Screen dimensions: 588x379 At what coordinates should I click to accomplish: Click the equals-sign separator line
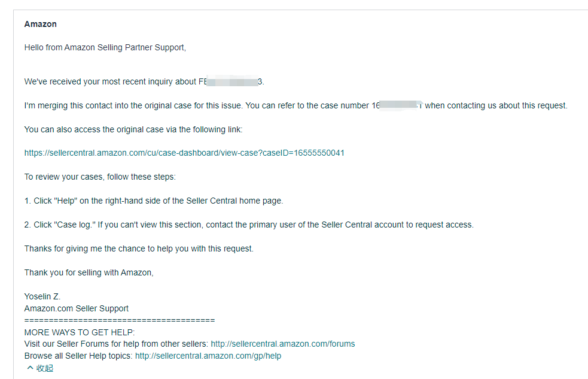[x=120, y=320]
